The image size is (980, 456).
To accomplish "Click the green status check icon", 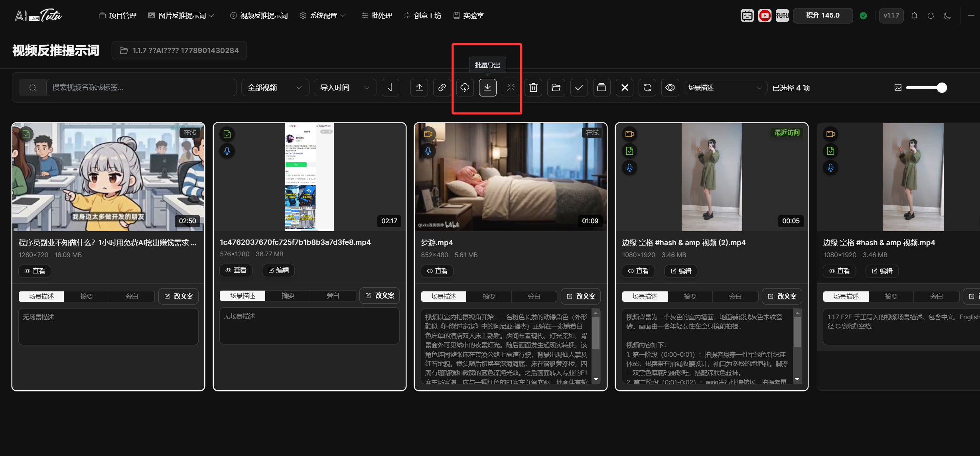I will pyautogui.click(x=863, y=16).
